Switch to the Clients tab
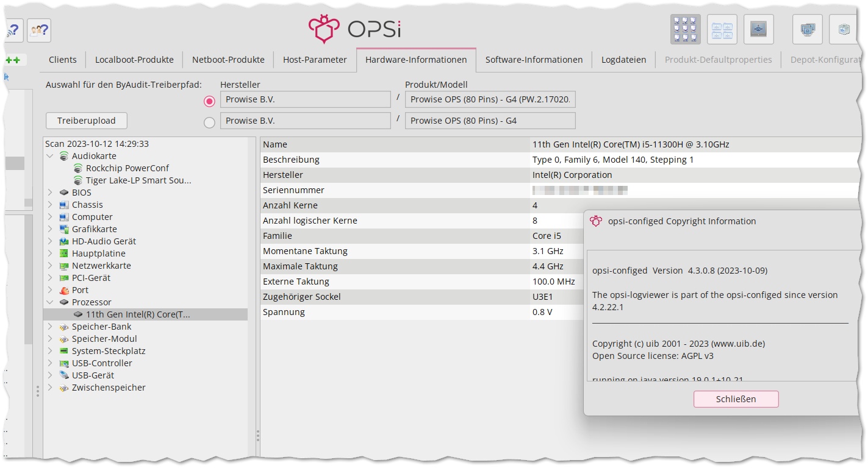The image size is (868, 468). click(x=63, y=60)
